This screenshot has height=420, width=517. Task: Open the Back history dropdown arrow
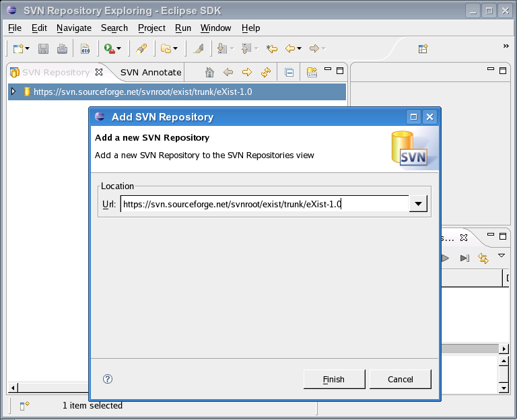tap(299, 48)
